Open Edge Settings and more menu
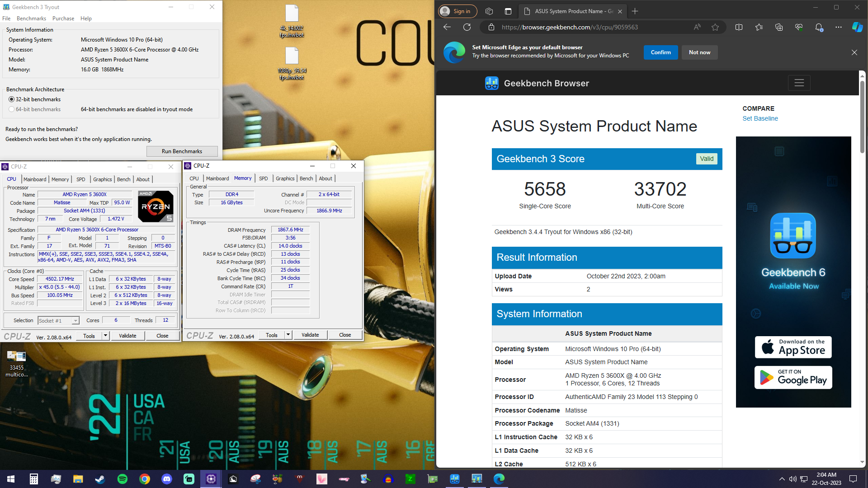Screen dimensions: 868x488 839,27
